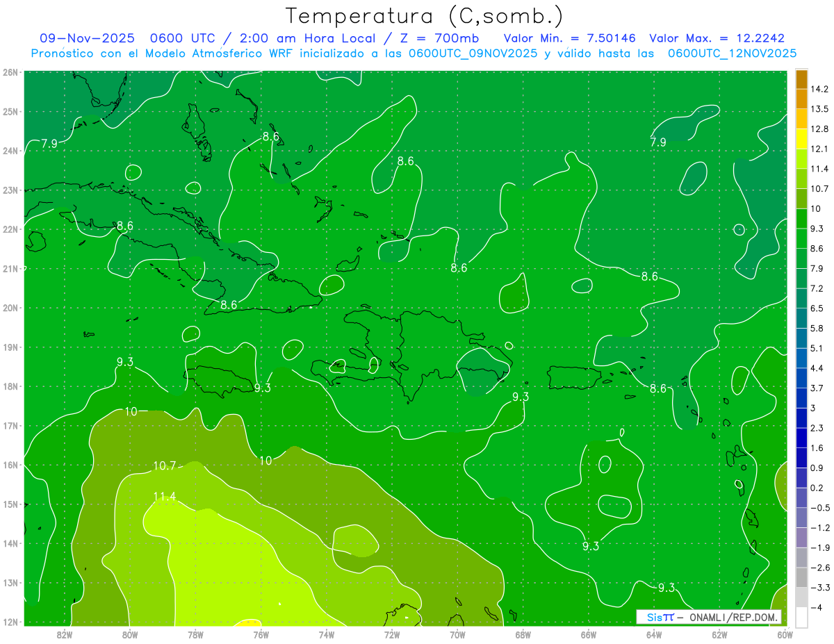
Task: Click the colorbar value "12.1"
Action: [820, 149]
